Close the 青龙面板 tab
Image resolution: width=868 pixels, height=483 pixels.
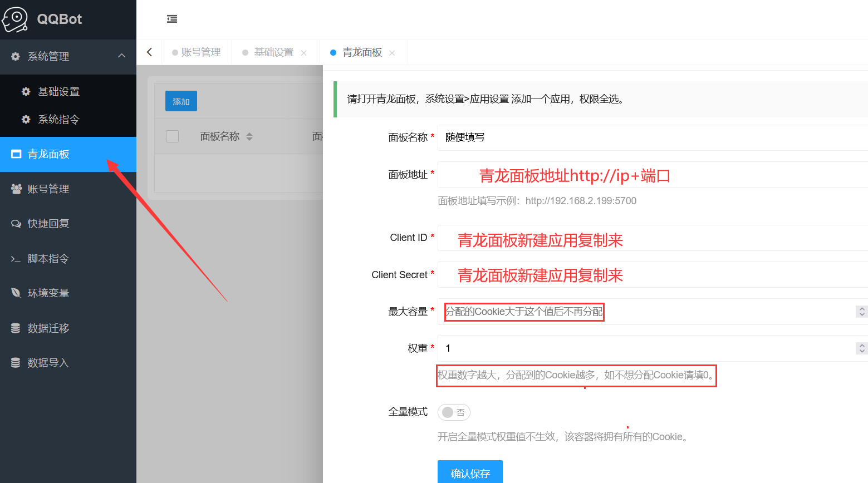coord(392,53)
